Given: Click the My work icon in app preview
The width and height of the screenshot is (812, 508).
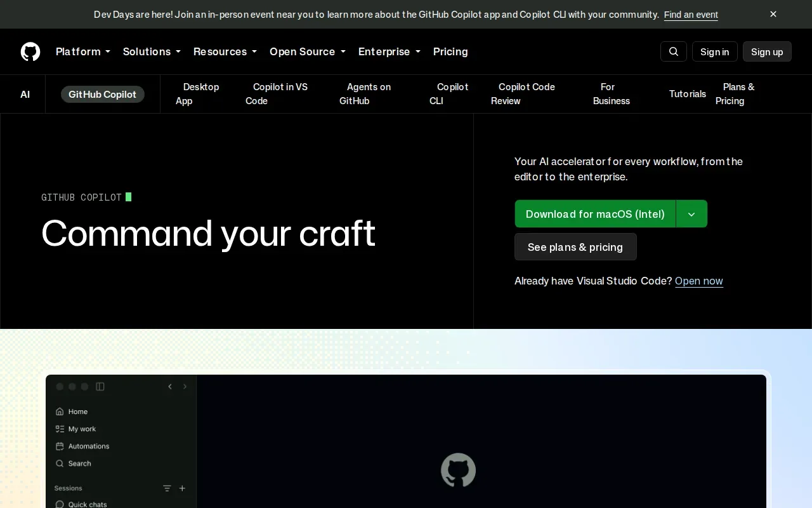Looking at the screenshot, I should pos(60,429).
